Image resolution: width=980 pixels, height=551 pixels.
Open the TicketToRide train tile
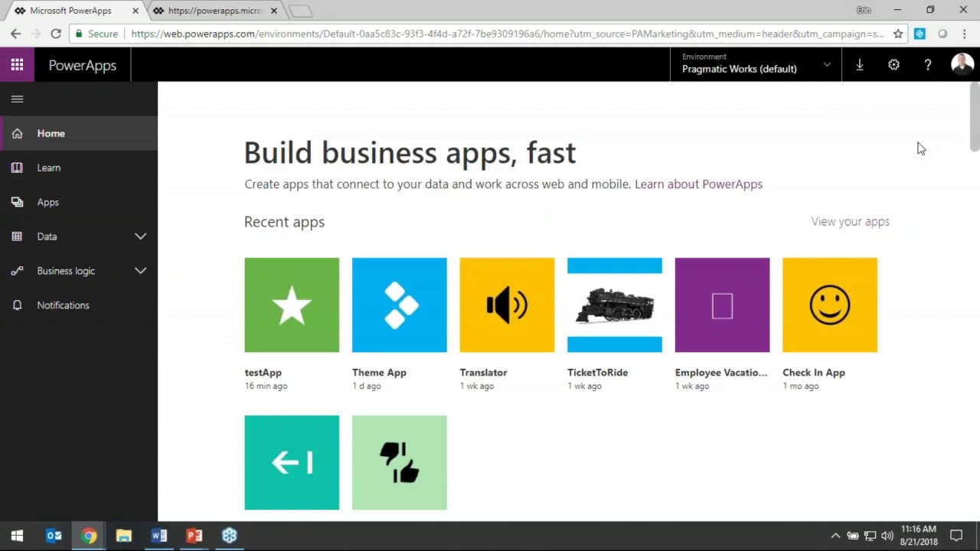pos(615,305)
